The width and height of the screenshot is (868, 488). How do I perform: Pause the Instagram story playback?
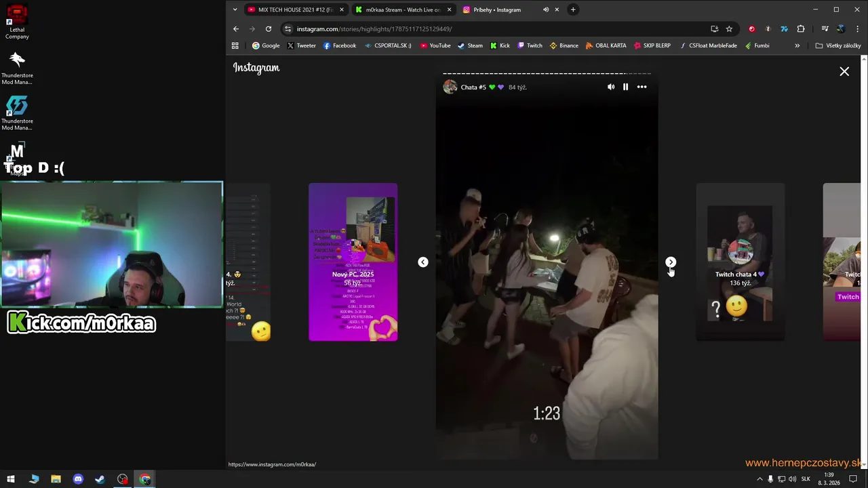[x=625, y=87]
